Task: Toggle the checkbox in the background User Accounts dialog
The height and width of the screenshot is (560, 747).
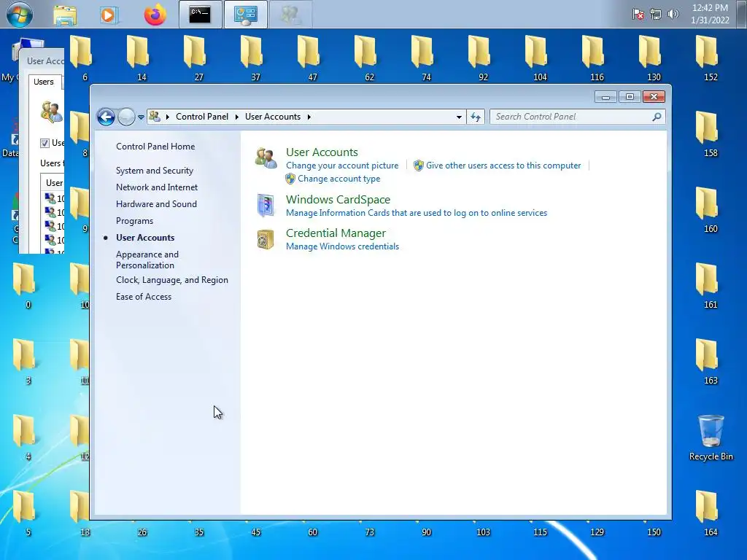Action: tap(44, 143)
